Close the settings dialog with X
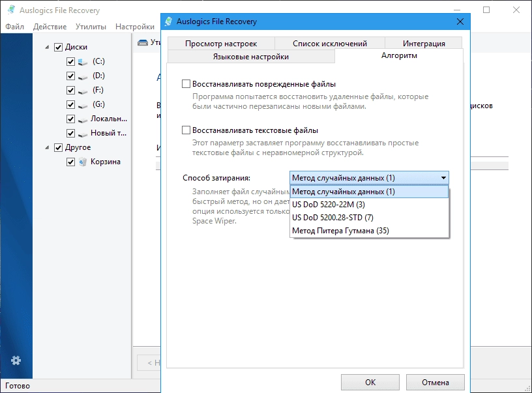The height and width of the screenshot is (393, 532). tap(460, 22)
